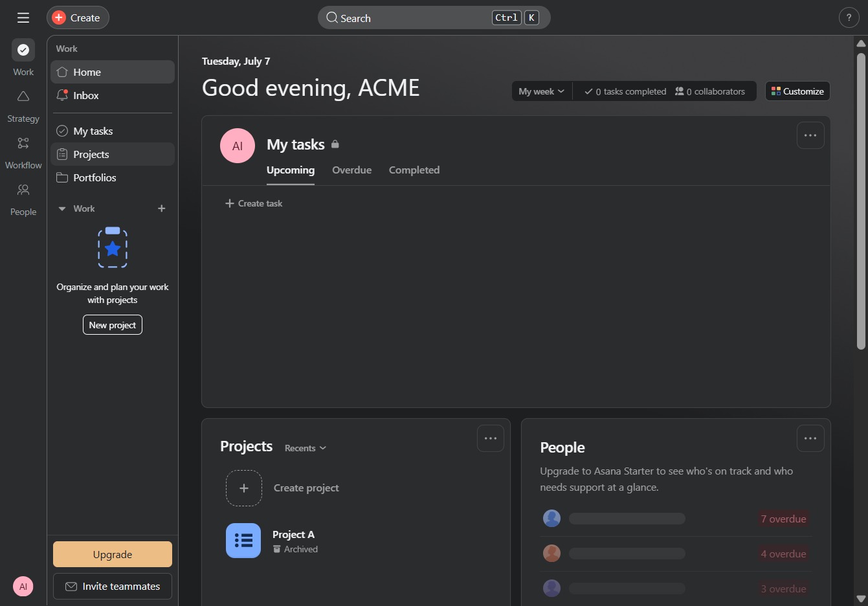Go to Home in the sidebar
Viewport: 868px width, 606px height.
113,72
